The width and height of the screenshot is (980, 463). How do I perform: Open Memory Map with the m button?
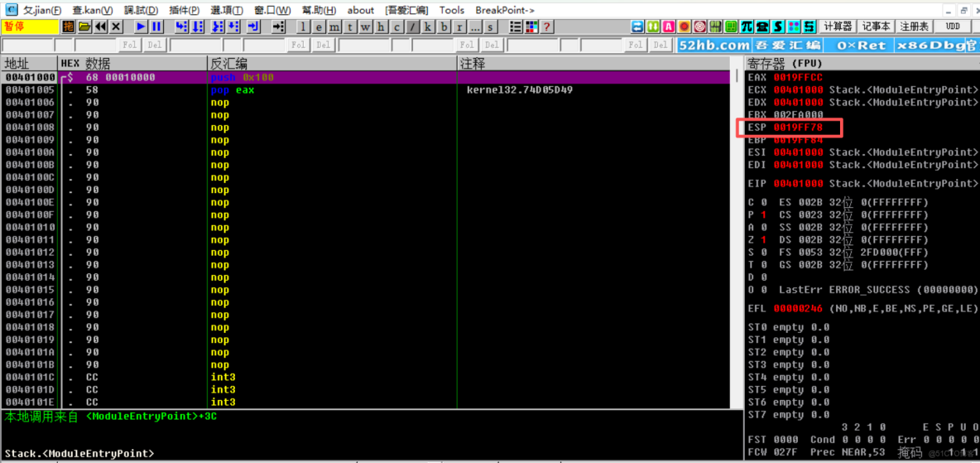[334, 27]
